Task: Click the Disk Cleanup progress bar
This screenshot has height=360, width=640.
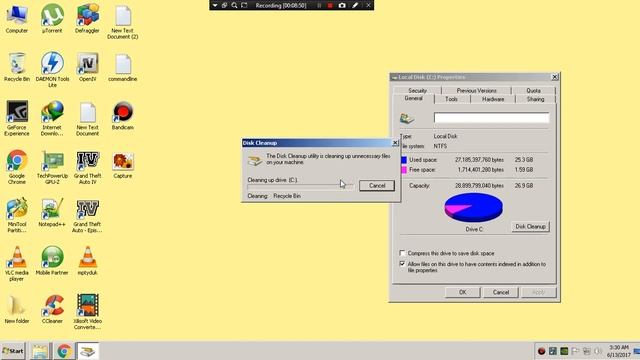Action: pyautogui.click(x=301, y=187)
